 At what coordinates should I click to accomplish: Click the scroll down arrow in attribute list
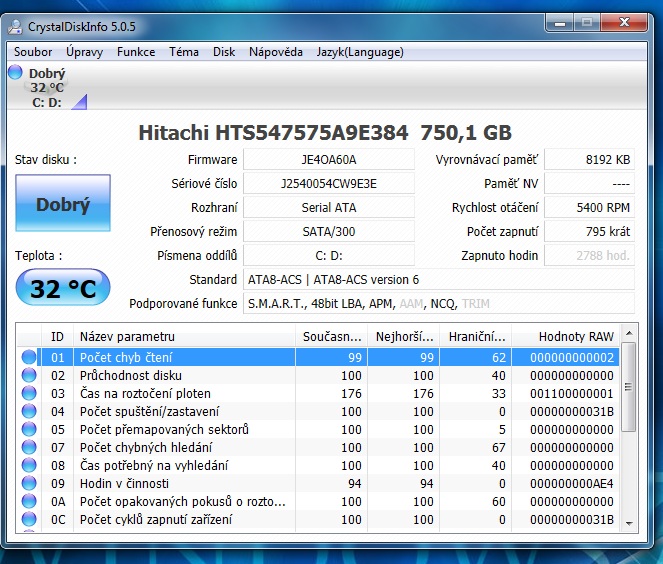(628, 523)
